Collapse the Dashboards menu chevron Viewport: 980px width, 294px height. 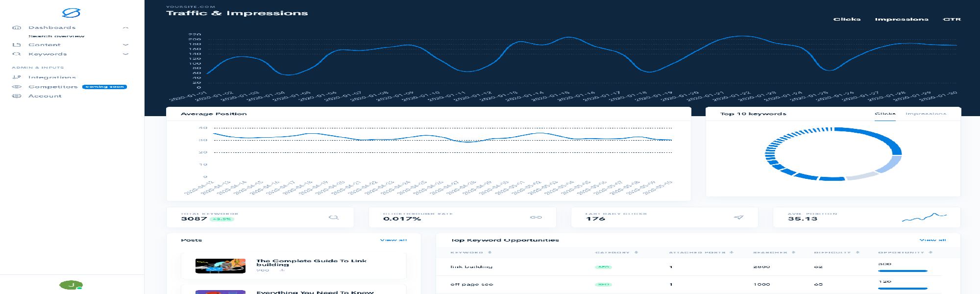(125, 27)
